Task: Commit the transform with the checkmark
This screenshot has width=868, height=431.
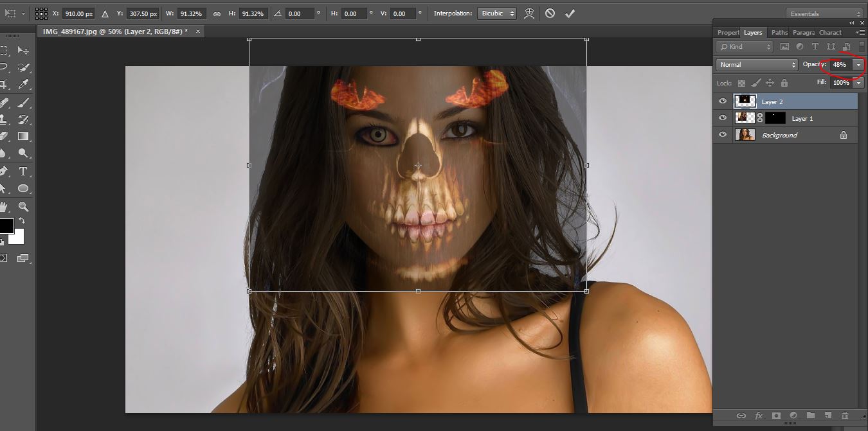Action: pos(570,13)
